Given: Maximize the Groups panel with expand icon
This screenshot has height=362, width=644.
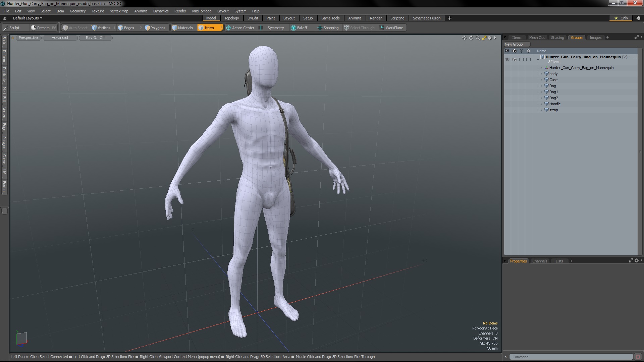Looking at the screenshot, I should pos(636,37).
